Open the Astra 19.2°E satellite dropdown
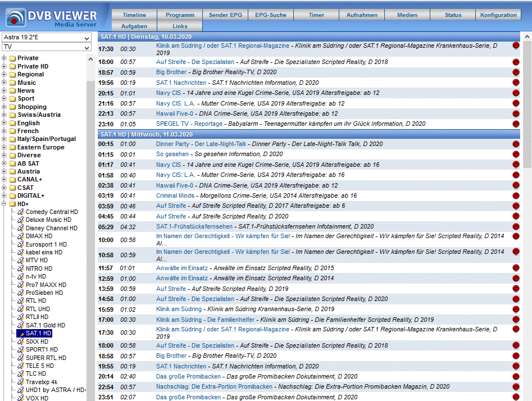This screenshot has width=532, height=401. [46, 38]
